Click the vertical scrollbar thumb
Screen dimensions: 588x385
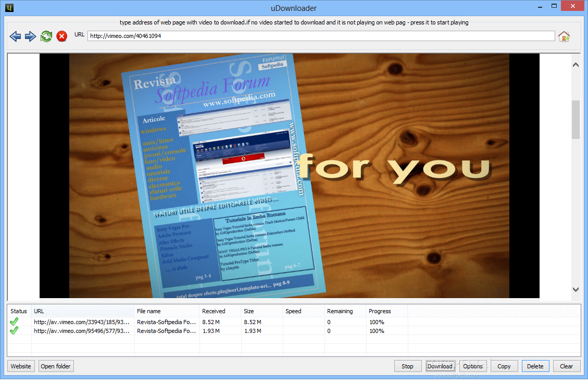click(x=576, y=120)
